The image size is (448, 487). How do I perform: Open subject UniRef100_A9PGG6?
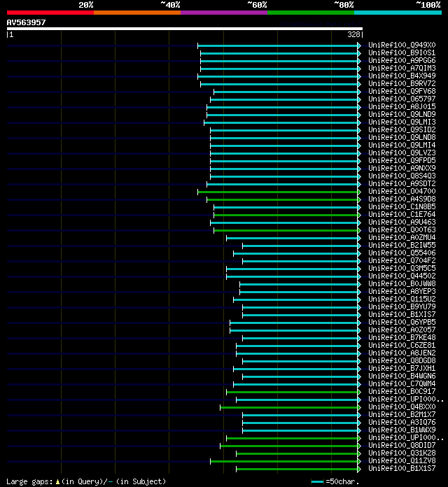coord(402,60)
